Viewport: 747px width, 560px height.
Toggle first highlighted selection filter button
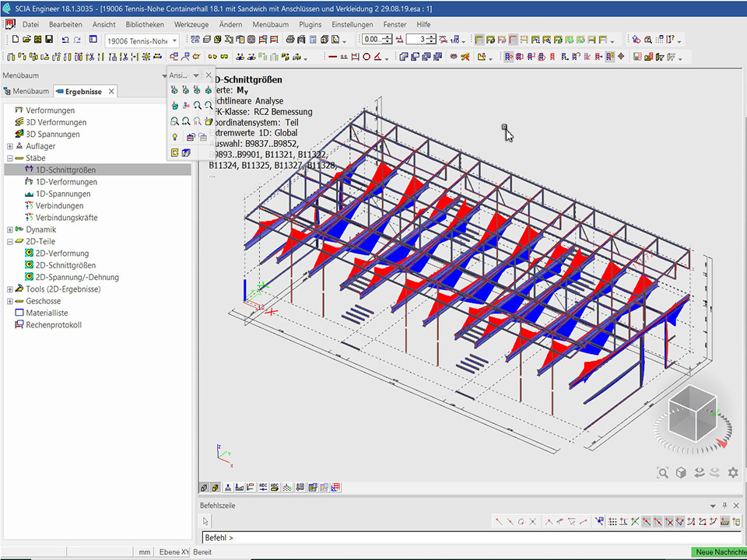click(508, 57)
